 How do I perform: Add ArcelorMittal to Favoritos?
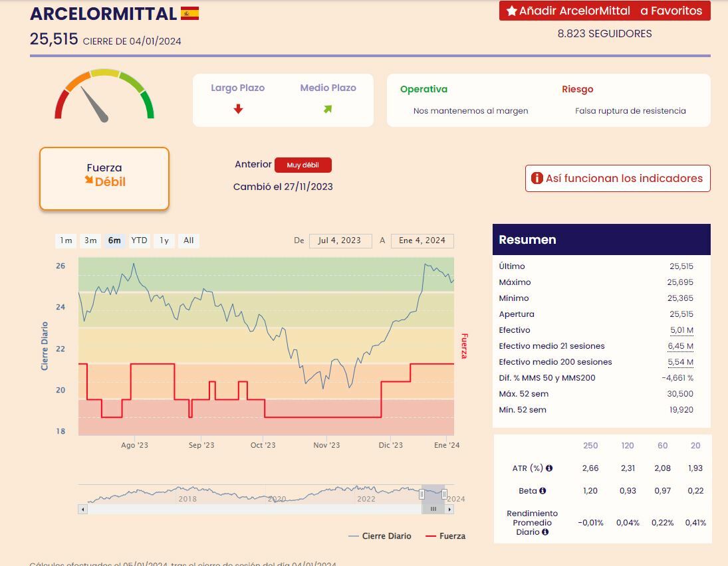click(604, 11)
